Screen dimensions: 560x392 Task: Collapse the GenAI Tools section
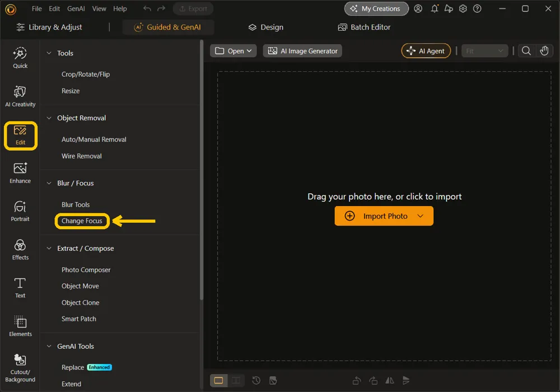[49, 346]
